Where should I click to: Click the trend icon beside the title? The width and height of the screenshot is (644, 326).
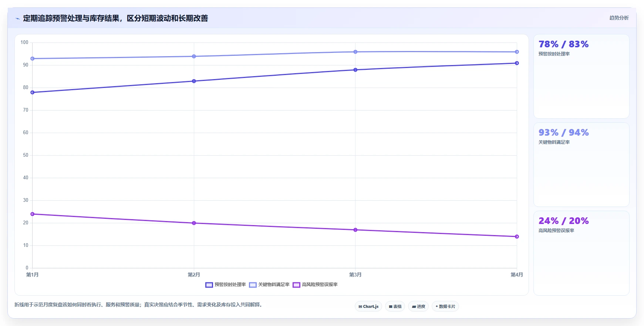click(17, 18)
